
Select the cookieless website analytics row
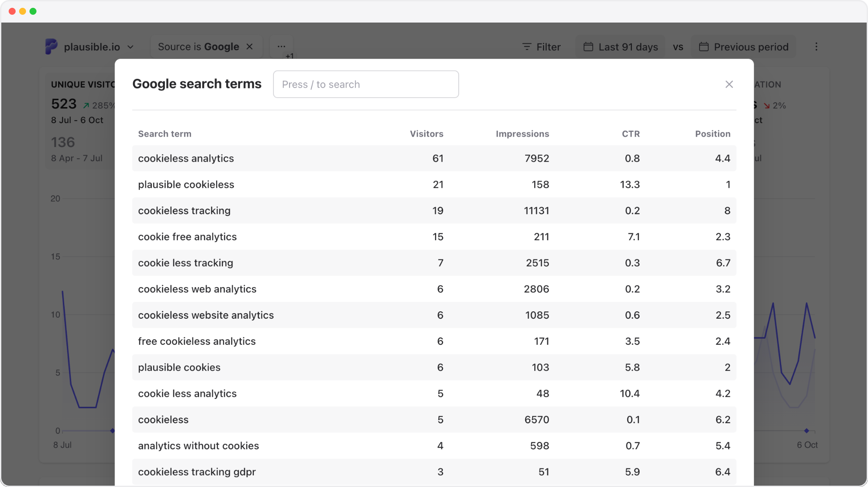(434, 315)
